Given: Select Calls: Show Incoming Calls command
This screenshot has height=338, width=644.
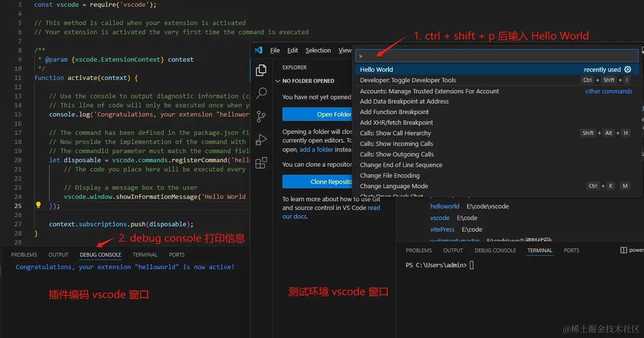Looking at the screenshot, I should coord(497,143).
